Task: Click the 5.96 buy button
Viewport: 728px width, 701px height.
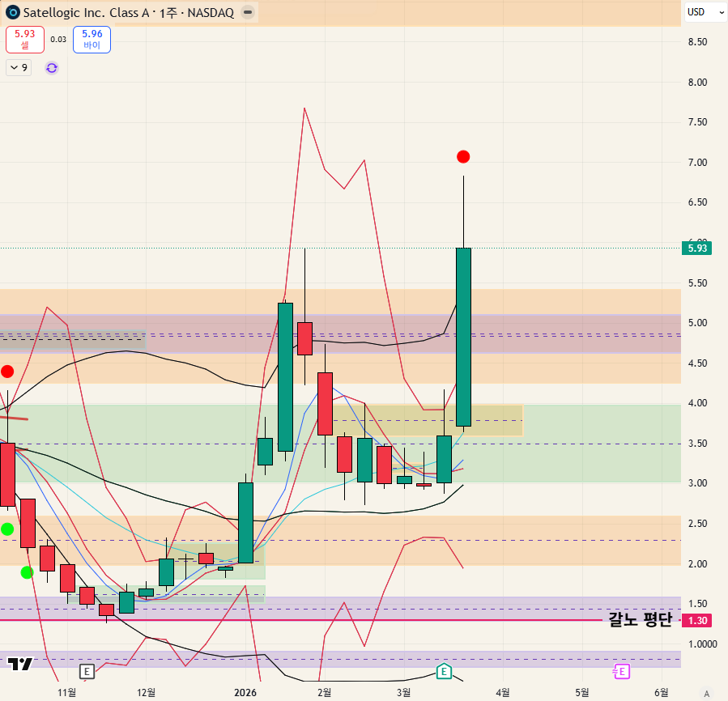Action: pos(92,40)
